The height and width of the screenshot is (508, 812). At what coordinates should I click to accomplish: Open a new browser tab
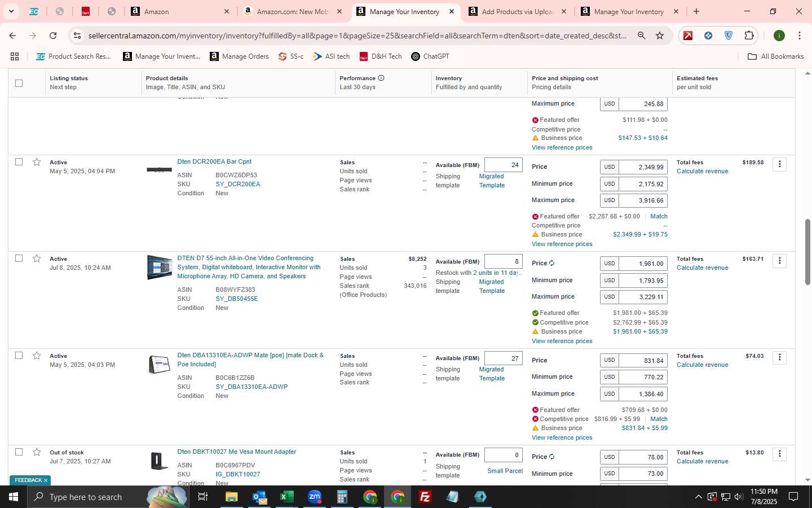coord(696,11)
